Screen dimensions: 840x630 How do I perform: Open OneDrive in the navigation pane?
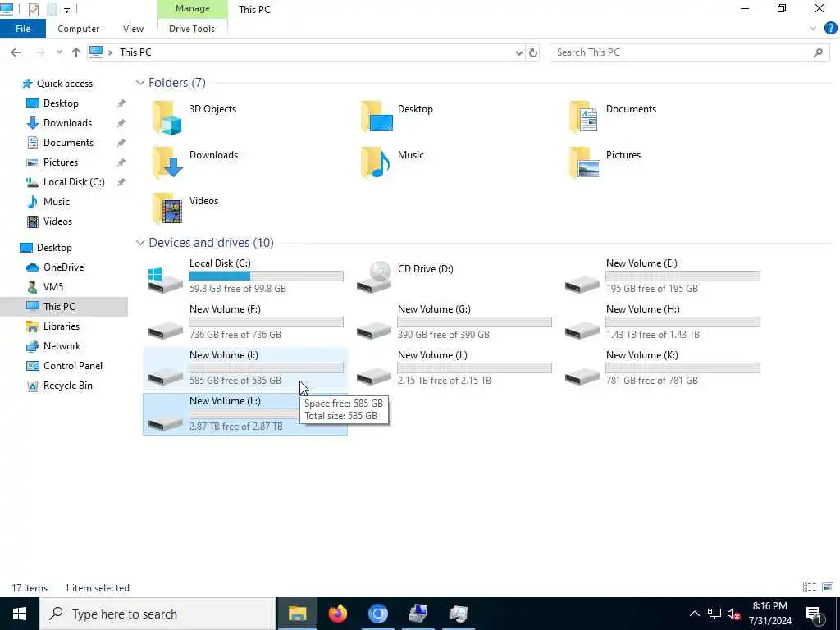(63, 267)
